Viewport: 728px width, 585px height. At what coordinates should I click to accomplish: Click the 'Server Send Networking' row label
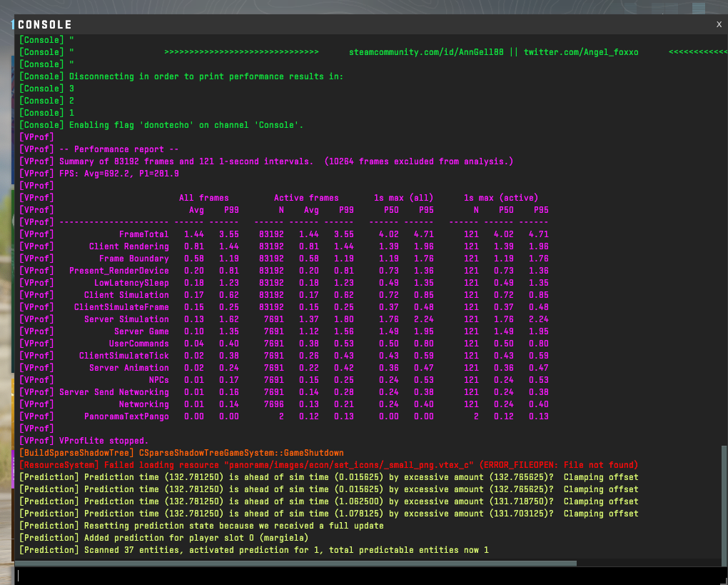(x=113, y=391)
